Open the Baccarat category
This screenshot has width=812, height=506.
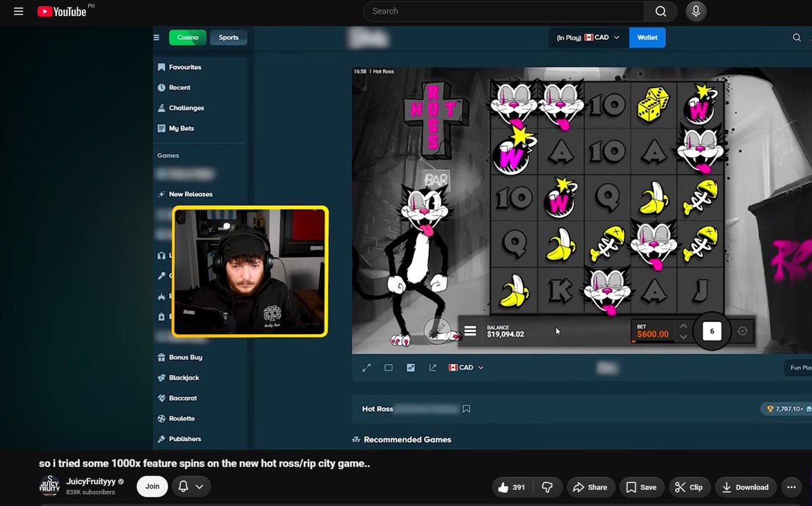tap(177, 398)
